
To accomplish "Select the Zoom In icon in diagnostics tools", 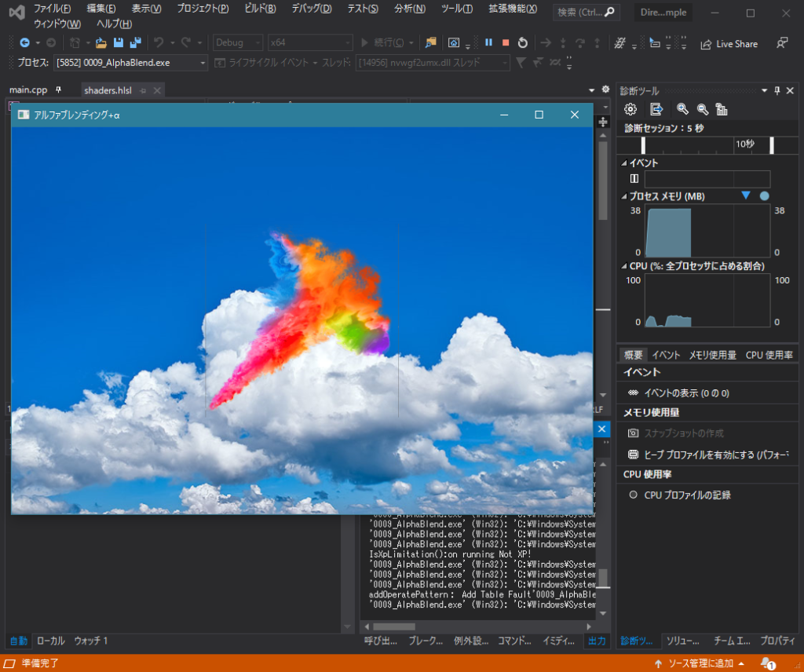I will (x=683, y=109).
